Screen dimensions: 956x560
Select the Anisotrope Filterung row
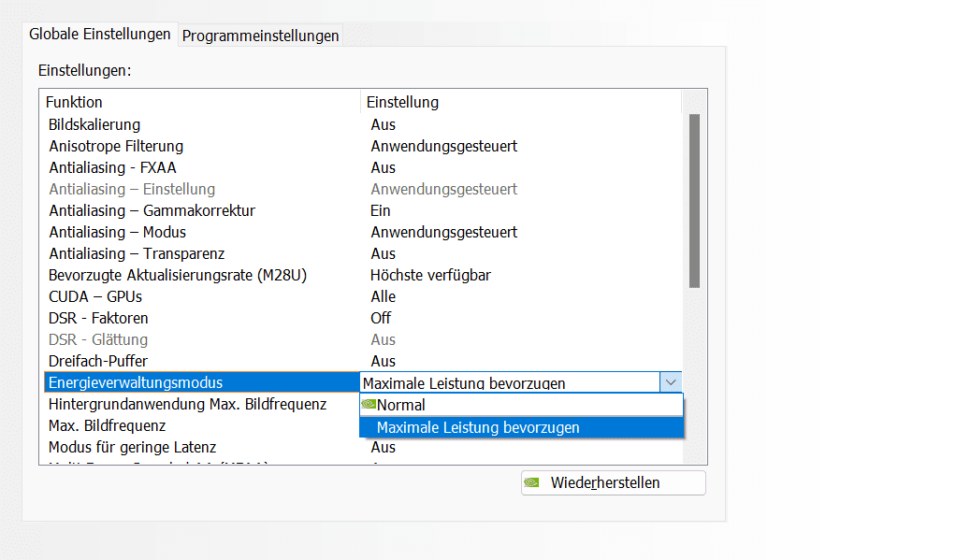coord(362,146)
